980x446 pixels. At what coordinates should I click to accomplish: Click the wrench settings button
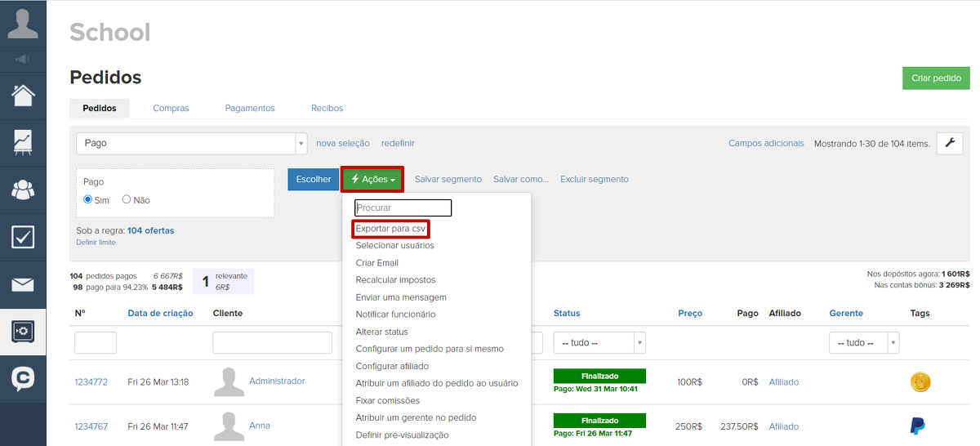[x=949, y=143]
